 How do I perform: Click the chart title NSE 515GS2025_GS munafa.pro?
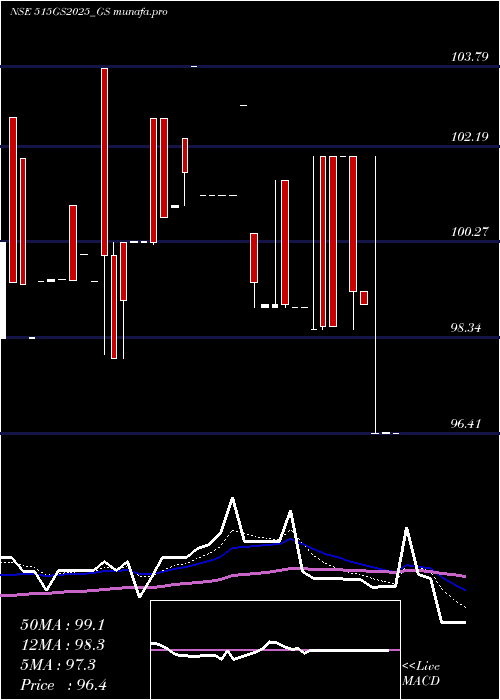88,12
